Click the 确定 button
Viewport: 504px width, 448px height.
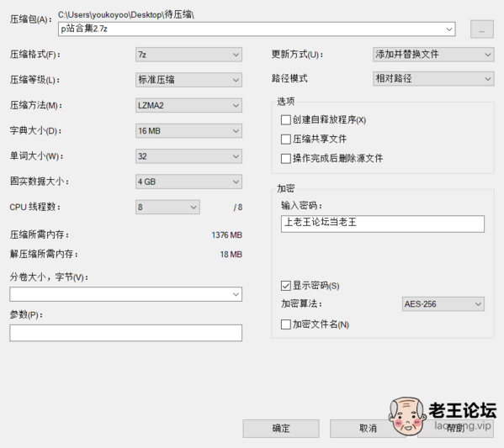click(281, 429)
